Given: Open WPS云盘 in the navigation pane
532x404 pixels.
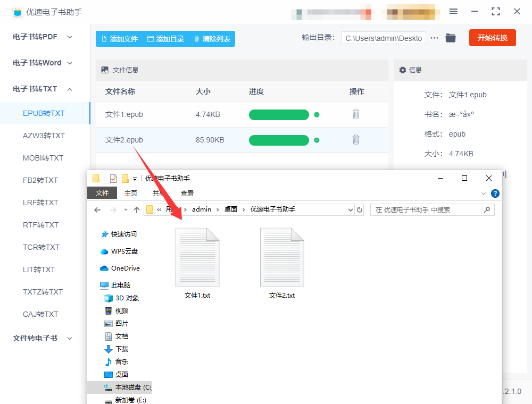Looking at the screenshot, I should [x=119, y=251].
